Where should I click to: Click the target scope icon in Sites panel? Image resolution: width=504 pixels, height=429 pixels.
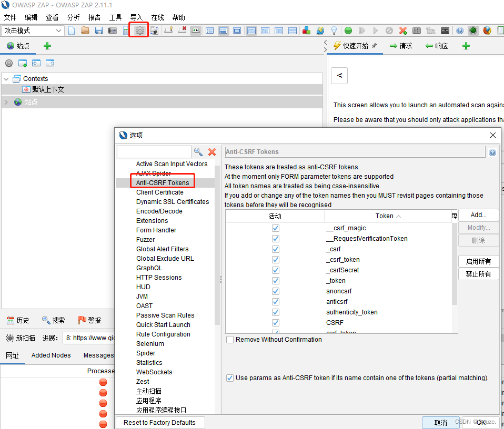9,63
